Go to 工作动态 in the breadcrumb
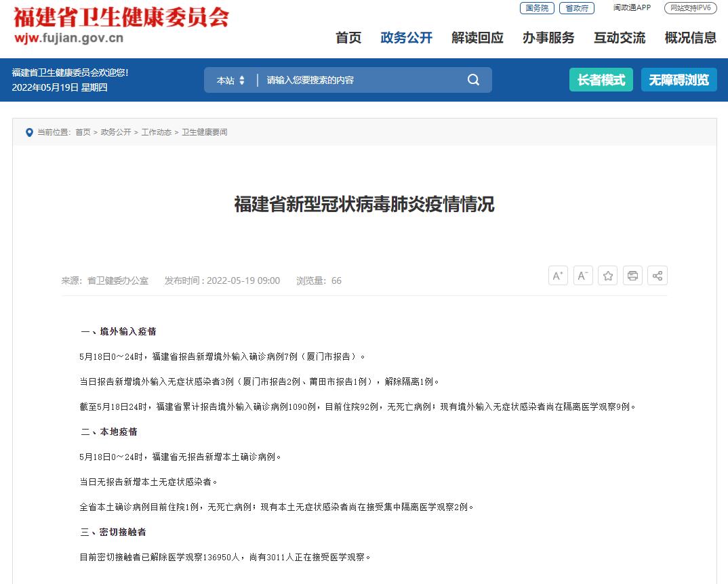The height and width of the screenshot is (584, 728). click(157, 132)
